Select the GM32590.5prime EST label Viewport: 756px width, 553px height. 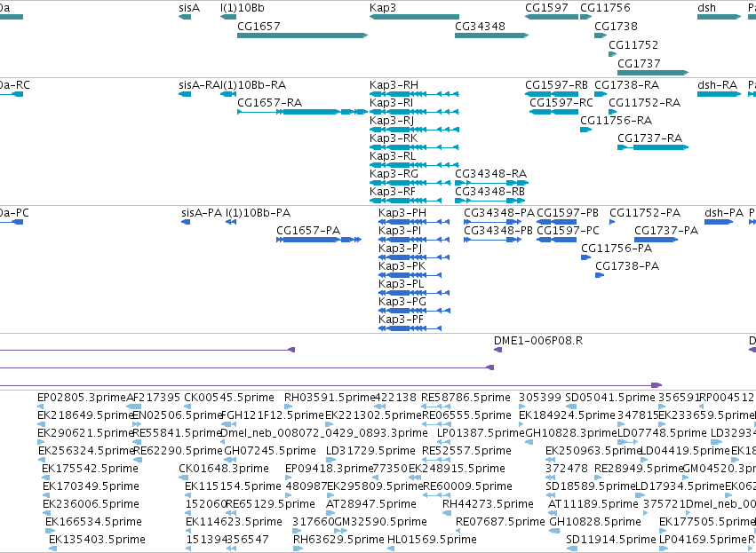tap(380, 522)
